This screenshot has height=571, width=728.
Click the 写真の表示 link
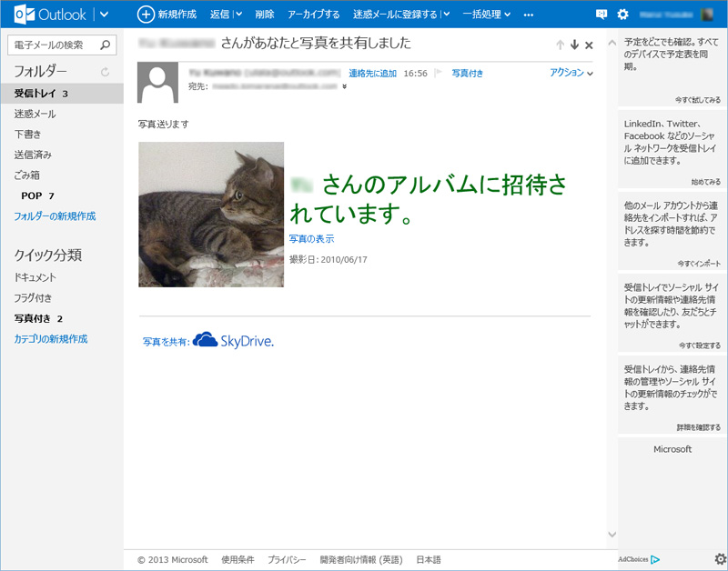pyautogui.click(x=311, y=238)
